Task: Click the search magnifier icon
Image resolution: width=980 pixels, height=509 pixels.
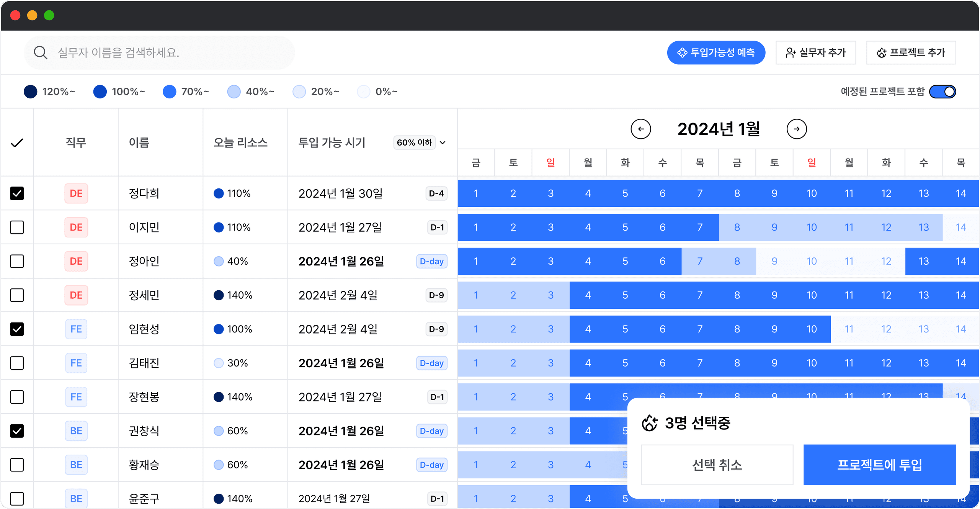Action: coord(40,52)
